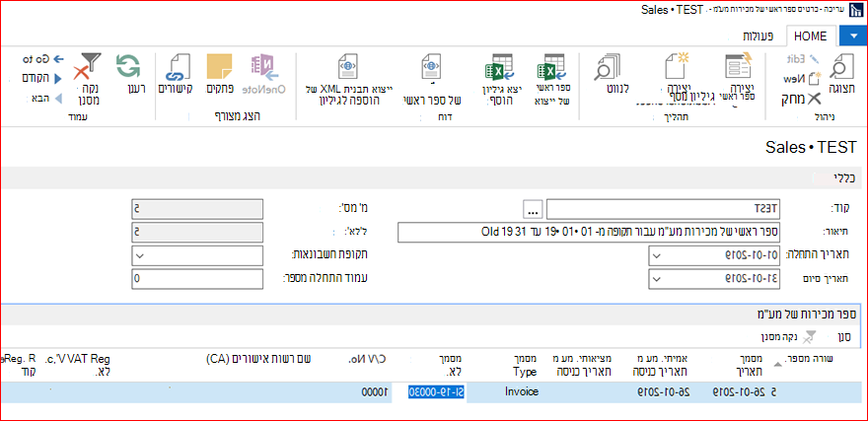Image resolution: width=868 pixels, height=421 pixels.
Task: Click the Go to arrow
Action: click(58, 58)
